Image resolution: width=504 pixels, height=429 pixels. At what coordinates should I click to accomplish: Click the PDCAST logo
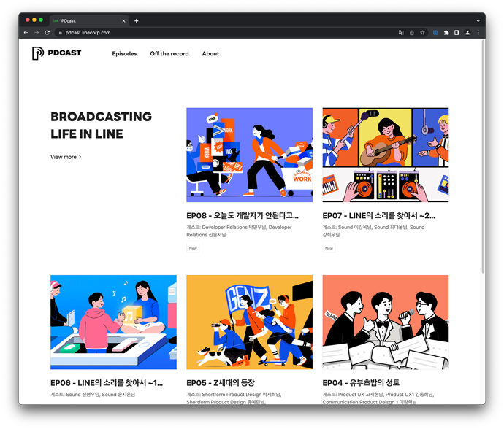(x=56, y=53)
